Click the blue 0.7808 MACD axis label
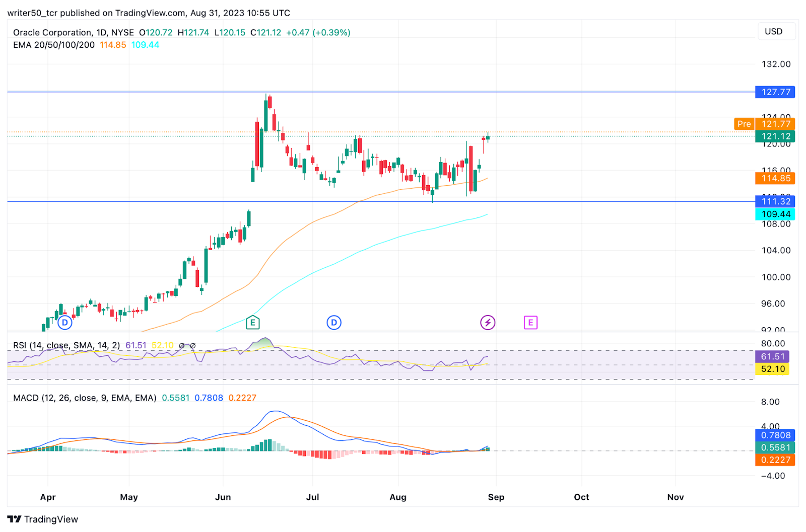Image resolution: width=806 pixels, height=532 pixels. (775, 435)
